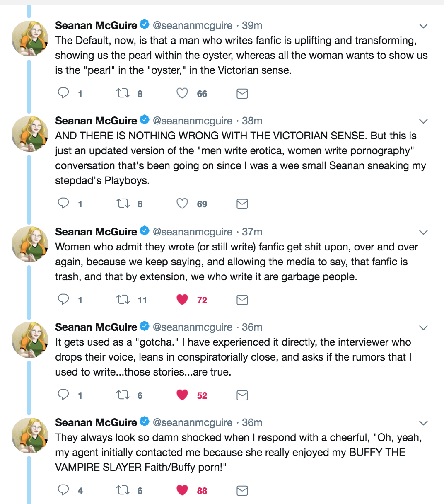Retweet the 39m "pearl within the oyster" tweet
Viewport: 444px width, 504px height.
point(123,93)
